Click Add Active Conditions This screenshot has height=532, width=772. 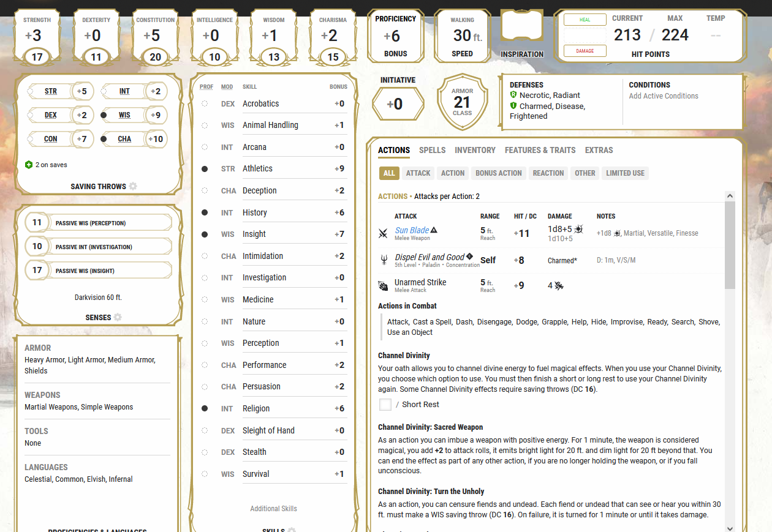click(x=664, y=96)
